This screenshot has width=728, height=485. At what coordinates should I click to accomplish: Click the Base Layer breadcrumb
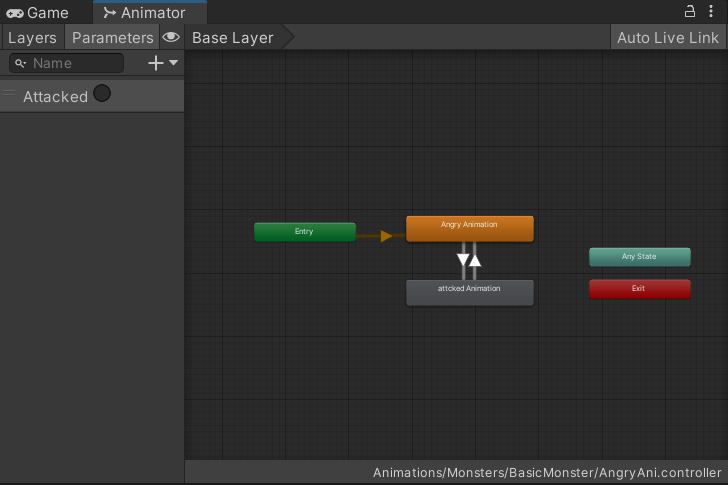click(233, 38)
